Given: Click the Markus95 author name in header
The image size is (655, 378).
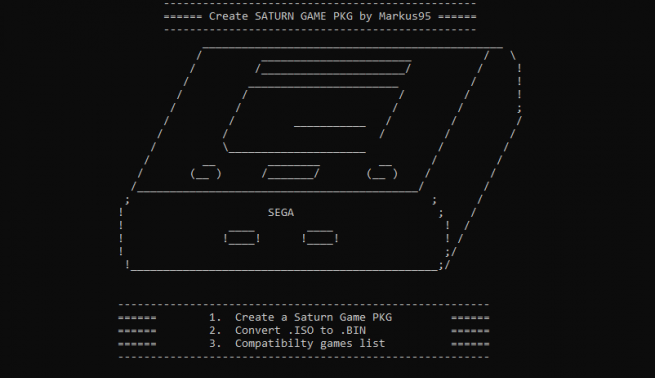Looking at the screenshot, I should (405, 16).
